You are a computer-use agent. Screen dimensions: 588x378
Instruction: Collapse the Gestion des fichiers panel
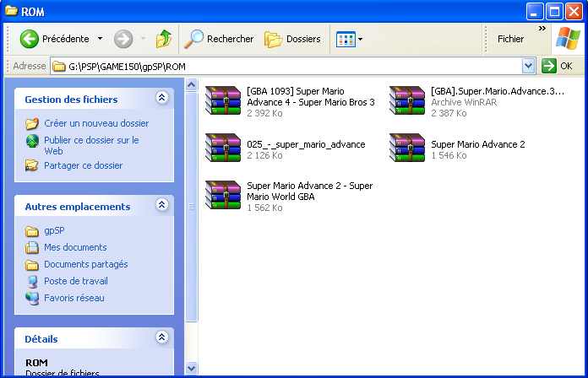pyautogui.click(x=161, y=98)
